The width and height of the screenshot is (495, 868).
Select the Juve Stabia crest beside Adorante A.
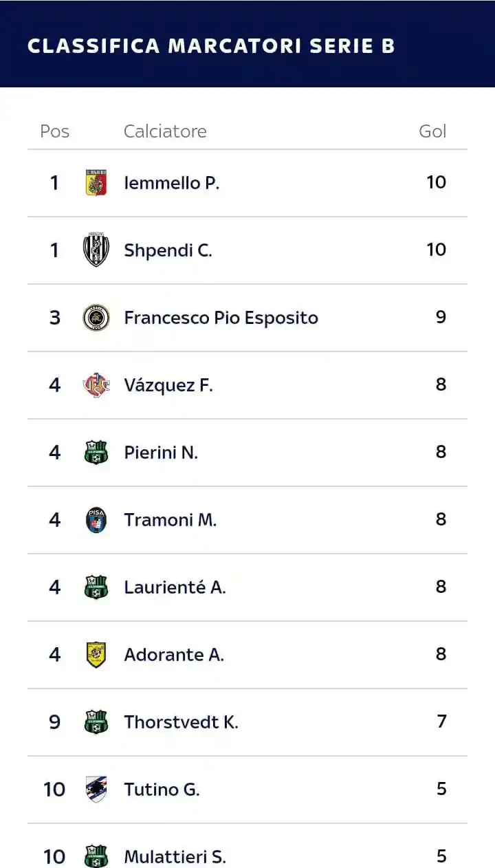pos(96,655)
